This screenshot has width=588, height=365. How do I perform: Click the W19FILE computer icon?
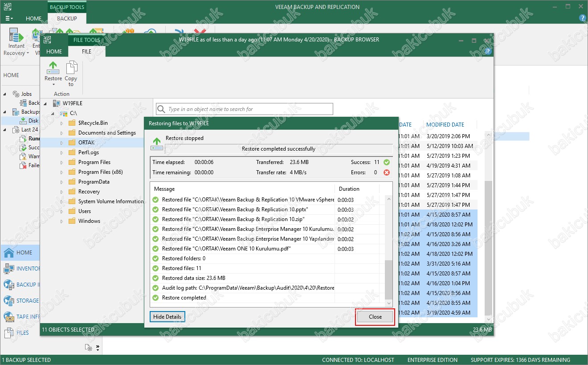click(x=56, y=103)
